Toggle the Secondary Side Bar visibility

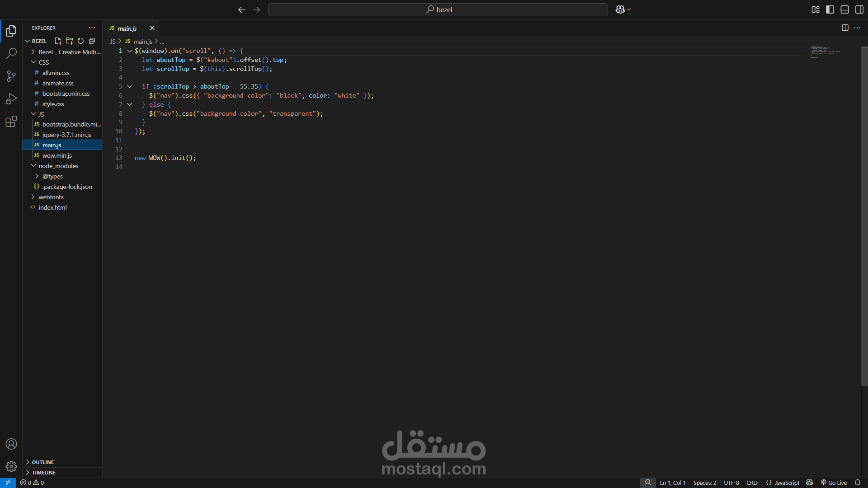click(x=859, y=9)
